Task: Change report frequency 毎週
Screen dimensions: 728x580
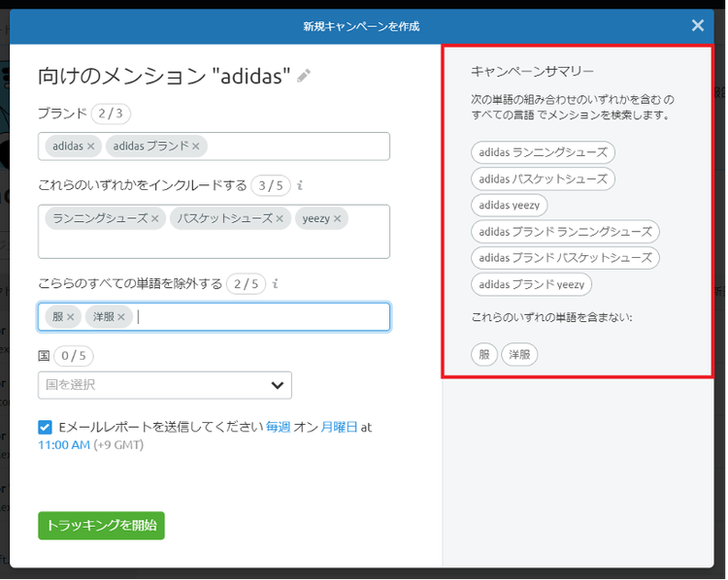Action: 279,427
